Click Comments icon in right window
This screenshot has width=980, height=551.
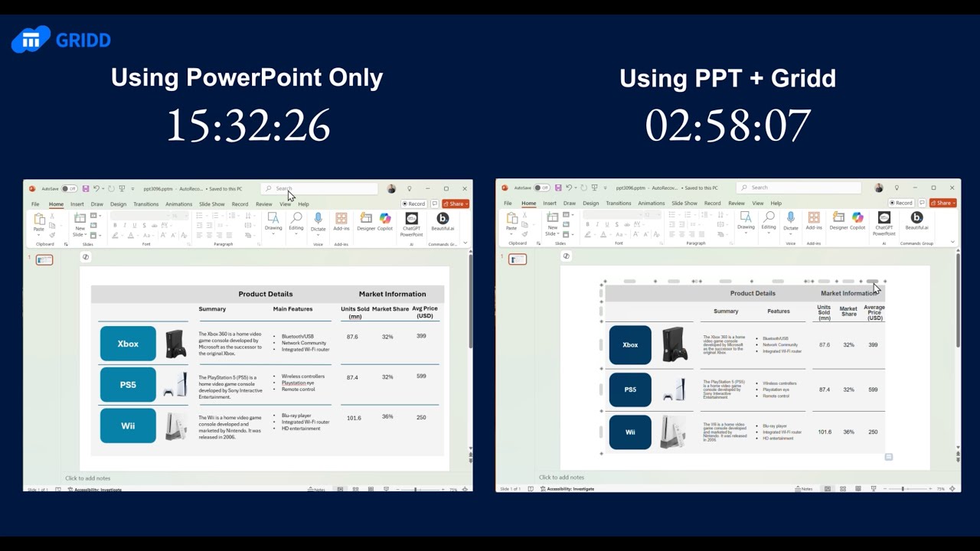coord(923,203)
